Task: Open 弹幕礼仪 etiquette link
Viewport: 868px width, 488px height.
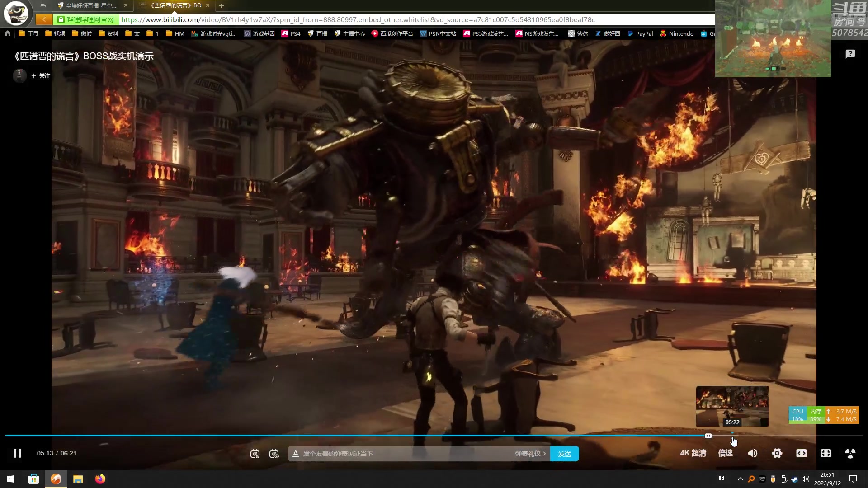Action: (x=530, y=454)
